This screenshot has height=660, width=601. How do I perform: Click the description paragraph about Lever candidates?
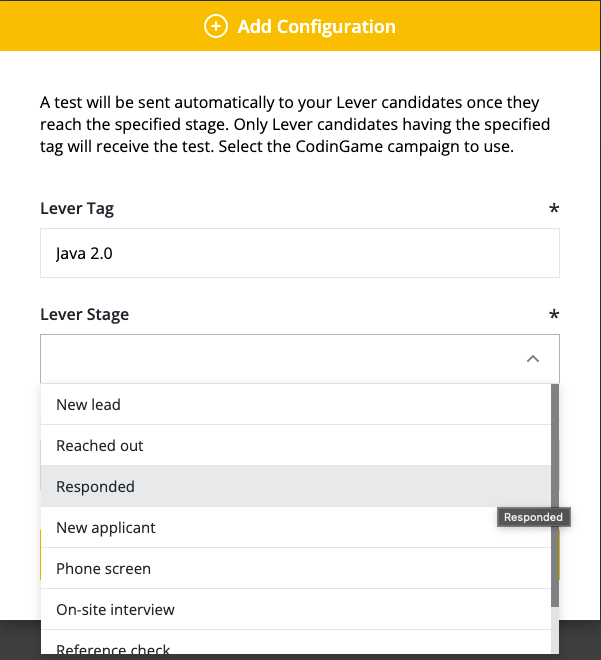click(295, 125)
